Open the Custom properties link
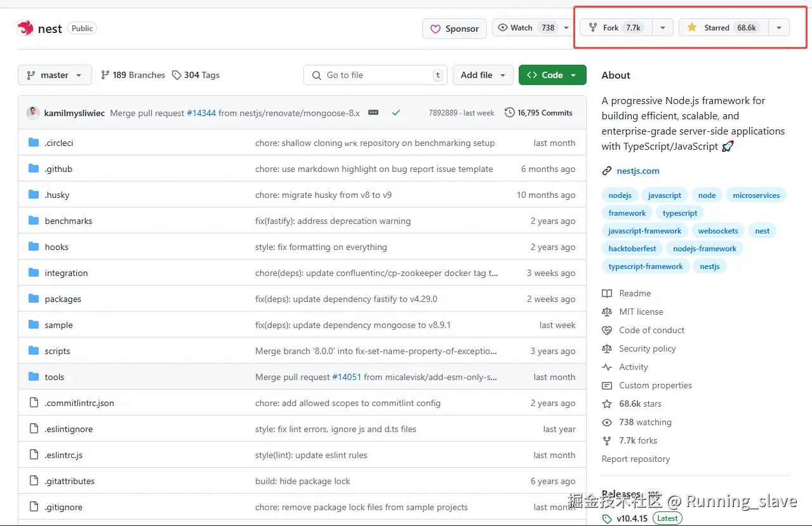 pyautogui.click(x=656, y=385)
